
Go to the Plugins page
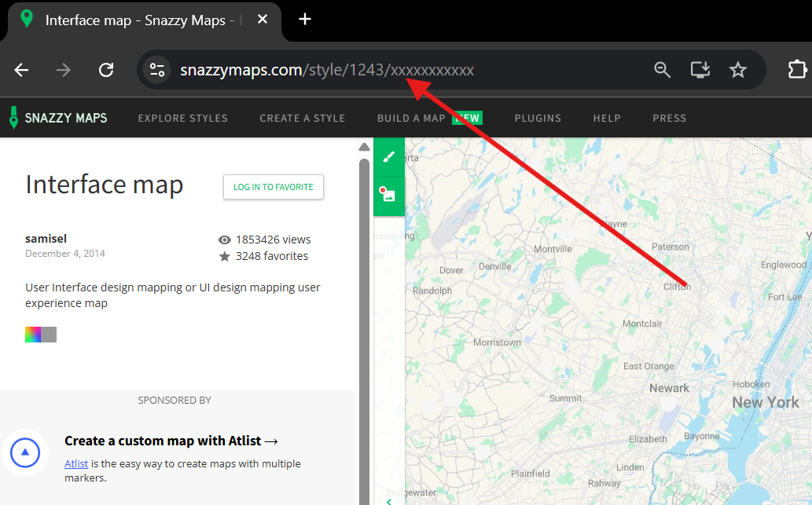pos(538,118)
